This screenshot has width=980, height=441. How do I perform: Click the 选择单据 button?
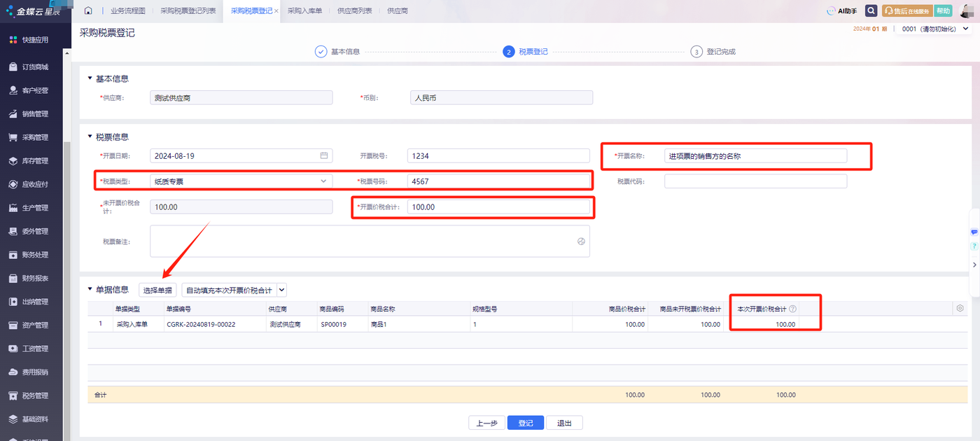(157, 290)
